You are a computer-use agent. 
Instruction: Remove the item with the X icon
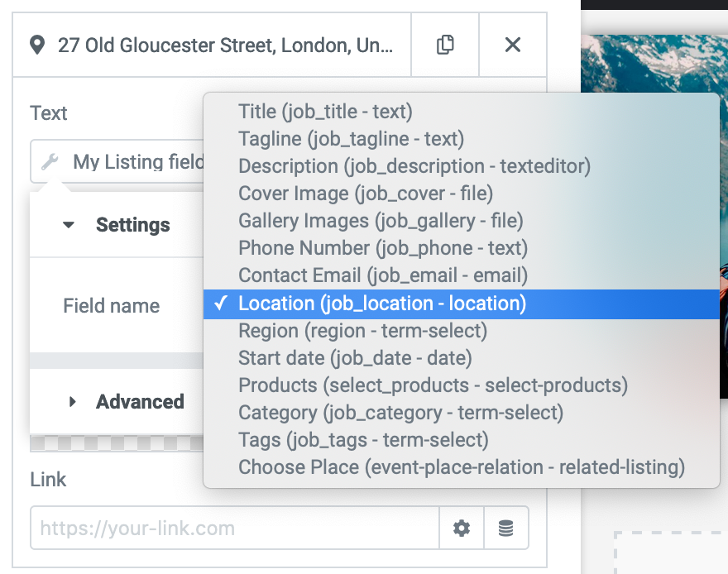tap(513, 45)
